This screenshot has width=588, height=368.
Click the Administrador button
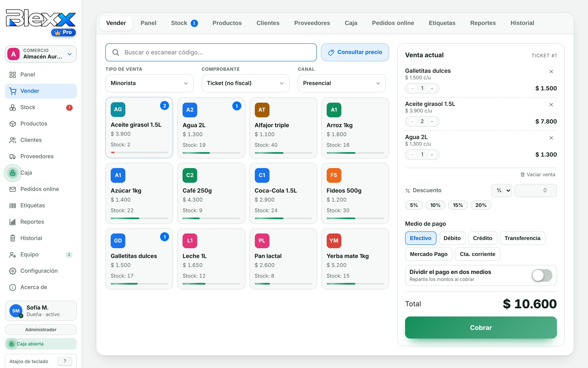point(41,330)
